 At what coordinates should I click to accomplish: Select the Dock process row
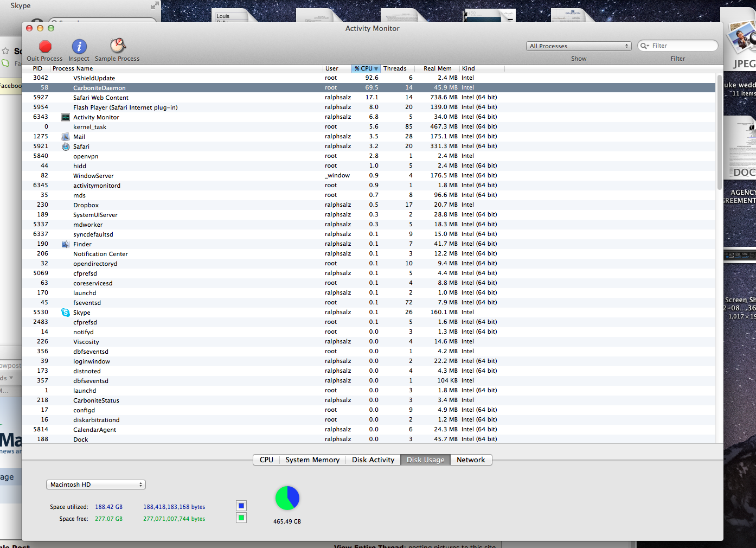(x=369, y=439)
